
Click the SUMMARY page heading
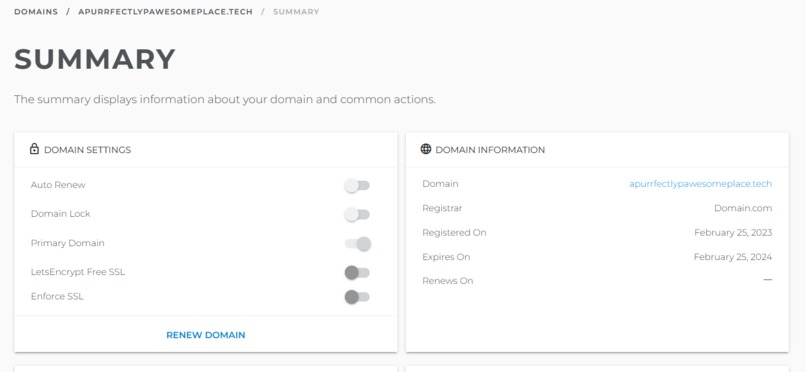click(95, 59)
